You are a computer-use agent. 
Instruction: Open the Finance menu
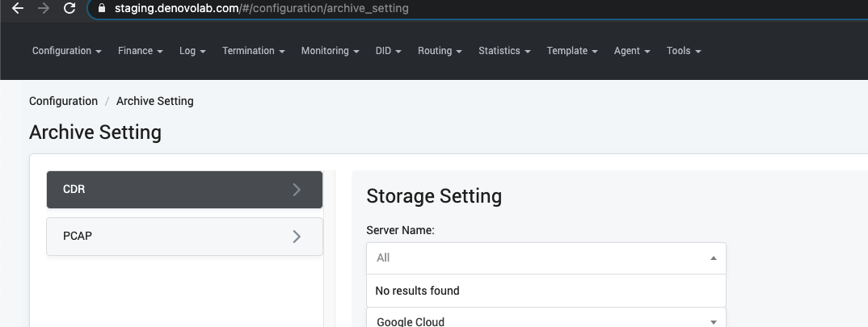coord(140,51)
